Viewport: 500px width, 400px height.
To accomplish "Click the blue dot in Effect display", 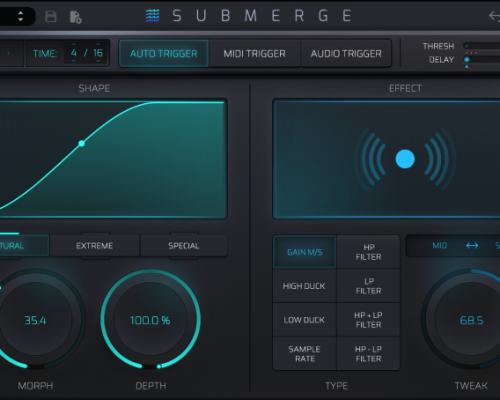I will pos(405,159).
